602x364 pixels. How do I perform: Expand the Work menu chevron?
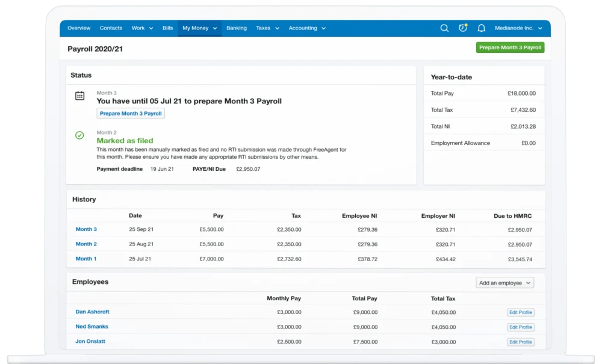[150, 28]
